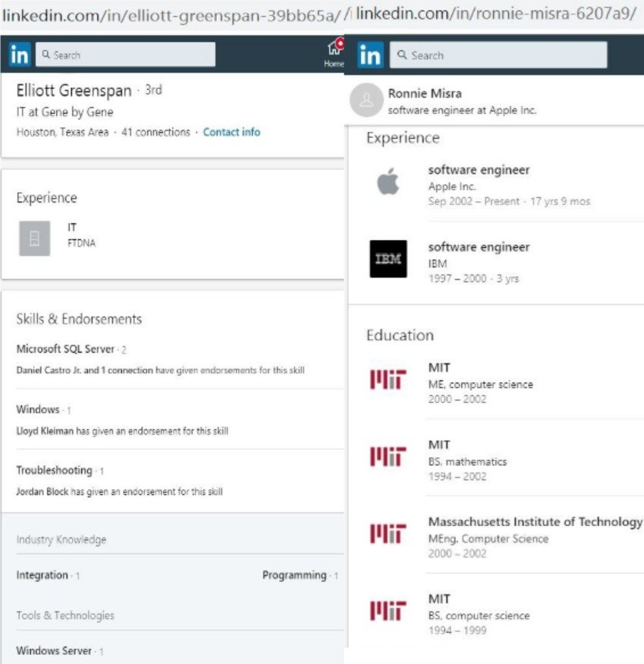Click the ronnie-misra address bar URL
644x664 pixels.
tap(496, 14)
